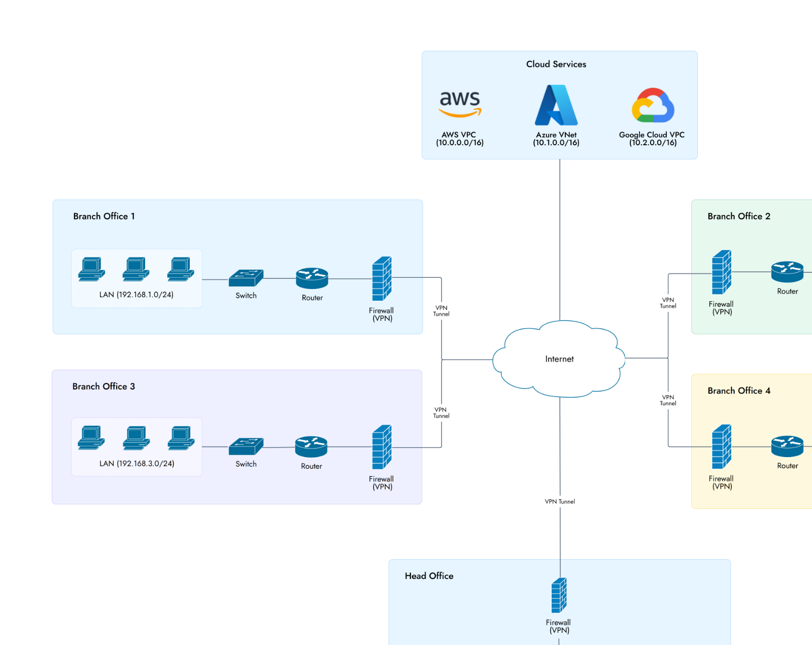Select Branch Office 2 router icon
This screenshot has height=645, width=812.
pos(787,272)
